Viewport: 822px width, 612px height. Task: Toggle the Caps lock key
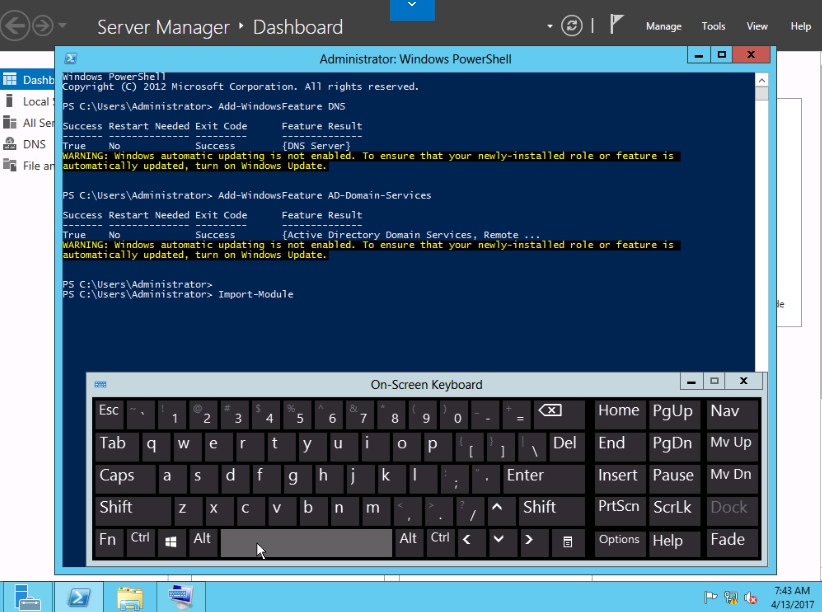[x=125, y=477]
